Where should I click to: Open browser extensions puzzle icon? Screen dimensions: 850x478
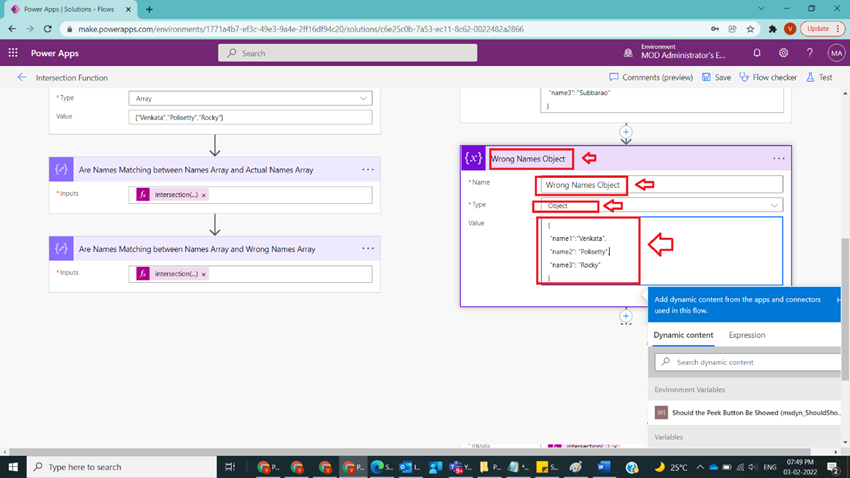coord(772,29)
